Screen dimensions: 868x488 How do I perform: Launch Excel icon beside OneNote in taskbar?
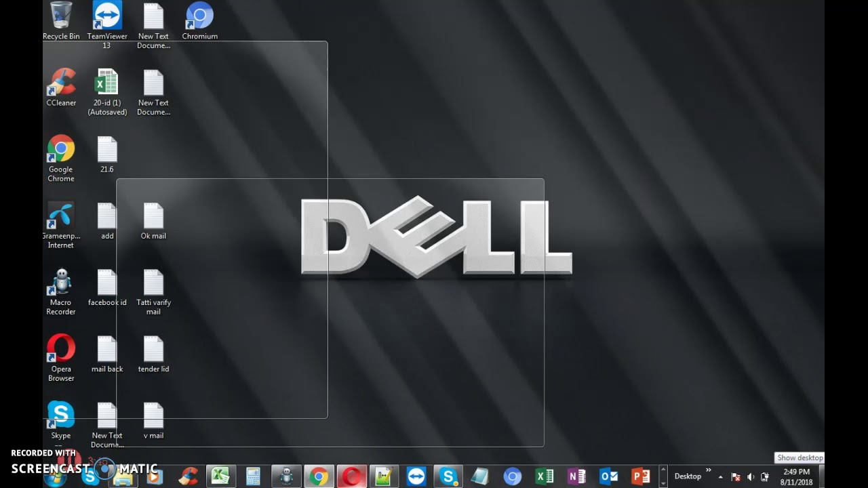click(x=545, y=477)
